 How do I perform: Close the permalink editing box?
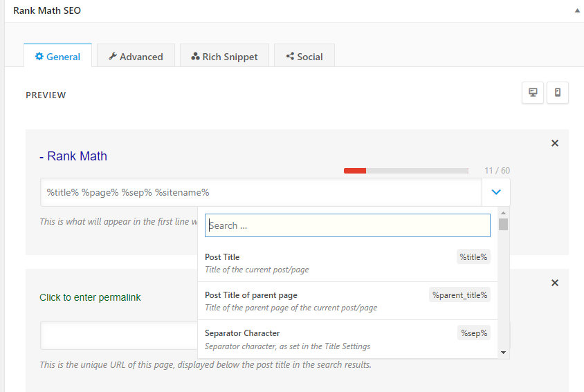coord(554,283)
